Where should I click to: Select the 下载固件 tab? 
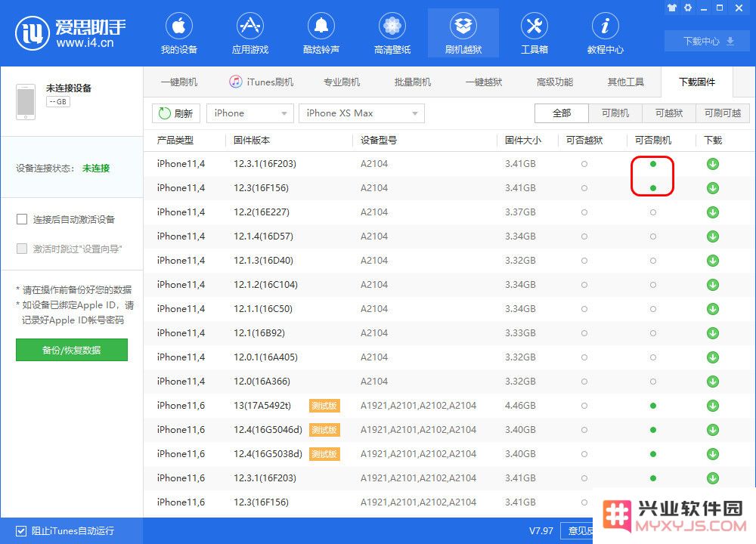697,82
